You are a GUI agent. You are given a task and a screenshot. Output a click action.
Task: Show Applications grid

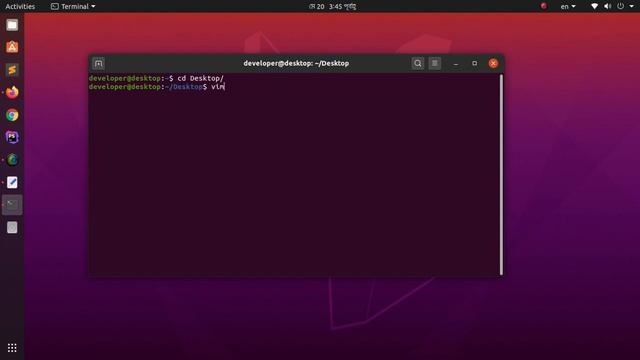[12, 348]
